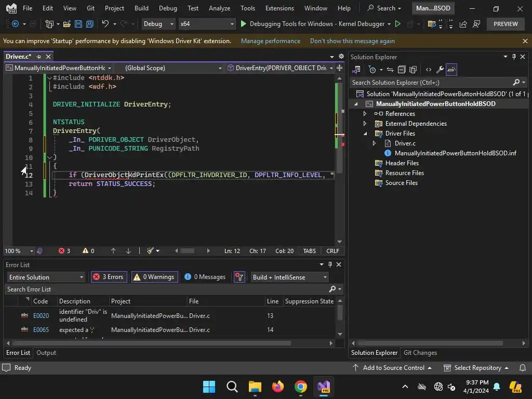Viewport: 532px width, 399px height.
Task: Click the PREVIEW button
Action: click(506, 24)
